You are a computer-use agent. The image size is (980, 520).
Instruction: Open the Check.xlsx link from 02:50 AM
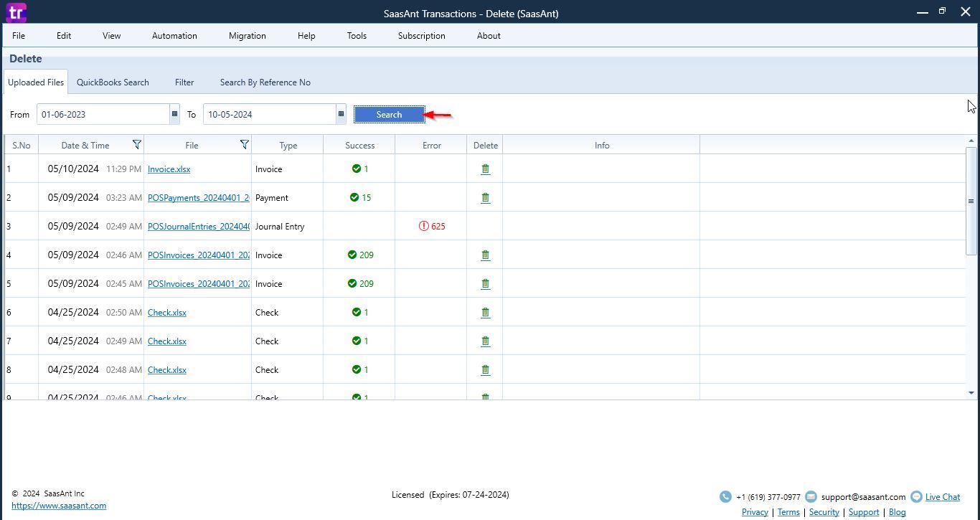point(166,313)
